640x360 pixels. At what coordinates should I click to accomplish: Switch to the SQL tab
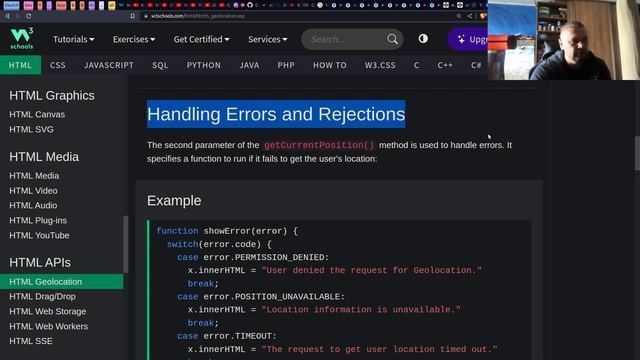click(x=160, y=65)
